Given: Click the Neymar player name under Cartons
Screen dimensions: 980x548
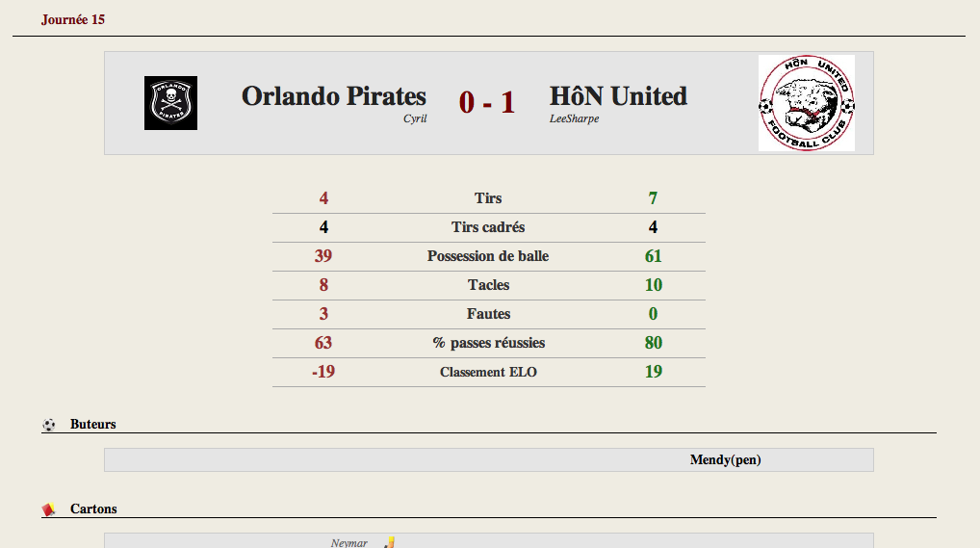Looking at the screenshot, I should pyautogui.click(x=348, y=543).
